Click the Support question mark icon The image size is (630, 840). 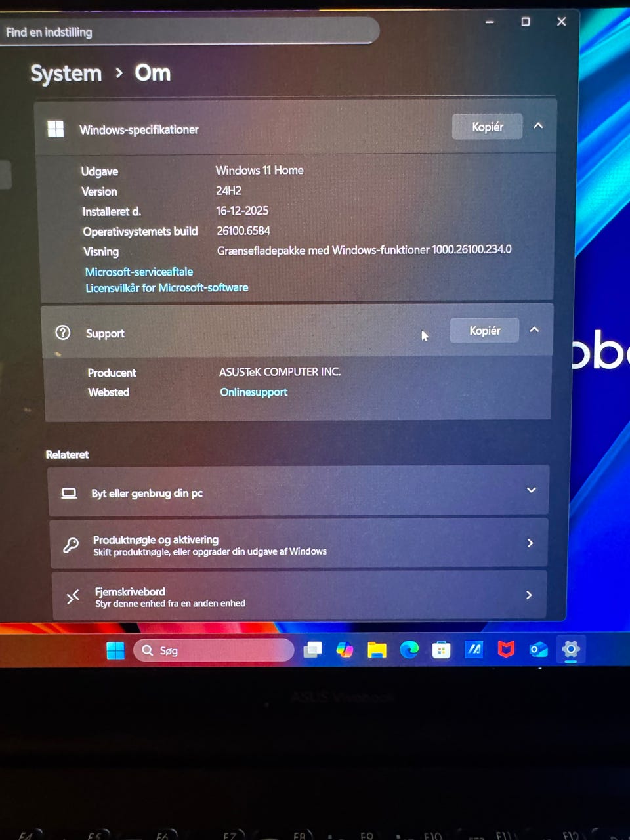(63, 332)
